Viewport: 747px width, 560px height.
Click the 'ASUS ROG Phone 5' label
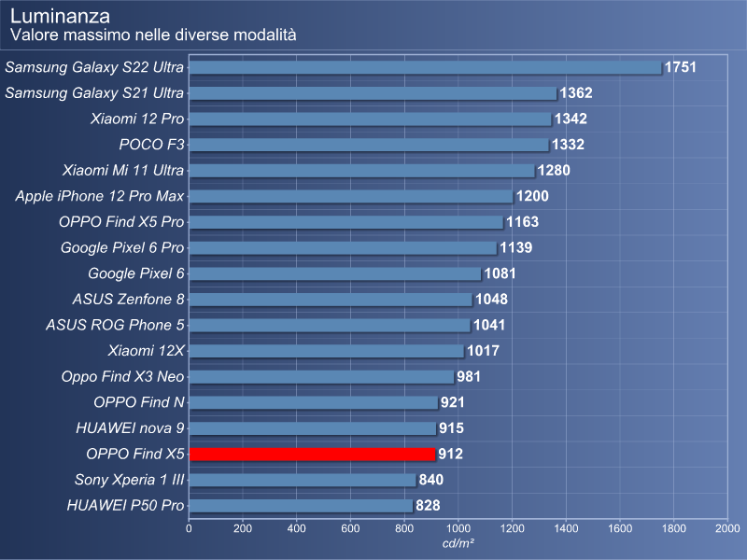(115, 325)
